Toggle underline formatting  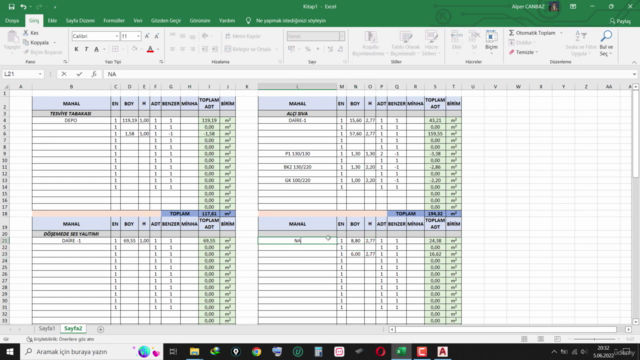(96, 49)
